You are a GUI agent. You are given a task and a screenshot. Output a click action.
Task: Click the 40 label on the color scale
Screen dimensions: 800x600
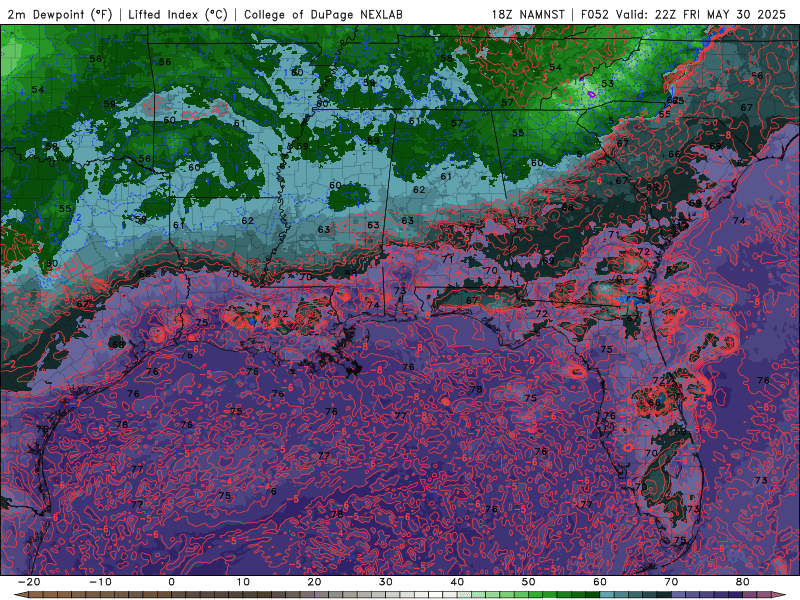pyautogui.click(x=457, y=582)
